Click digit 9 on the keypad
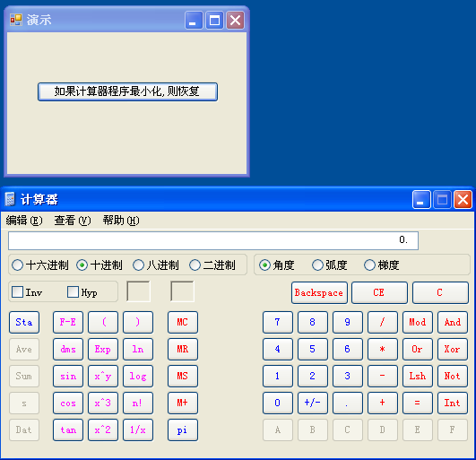This screenshot has width=476, height=460. point(347,322)
